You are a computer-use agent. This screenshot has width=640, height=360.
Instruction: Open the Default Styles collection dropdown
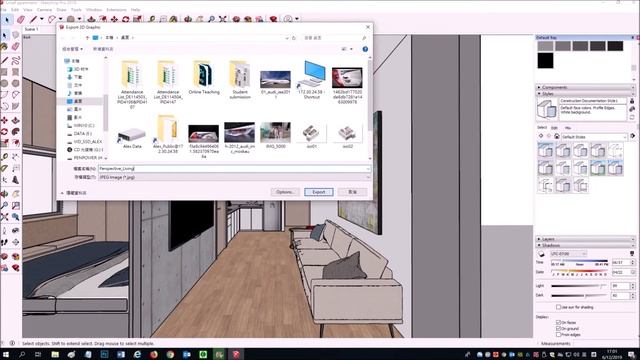point(594,137)
